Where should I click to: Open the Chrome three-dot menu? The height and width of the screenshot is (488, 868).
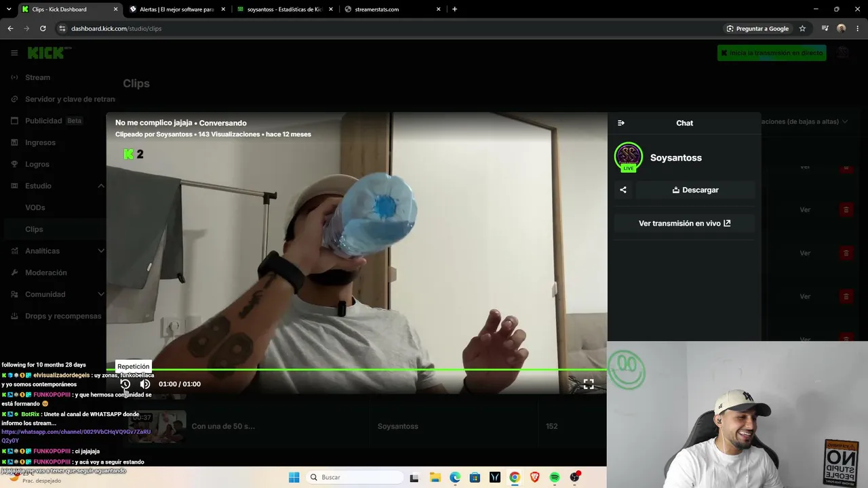coord(858,28)
